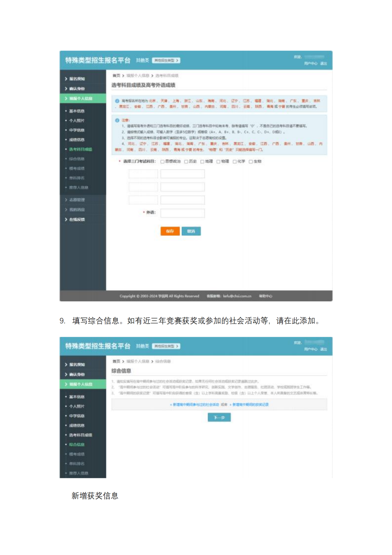Expand the 其他招生类型 selector

166,60
